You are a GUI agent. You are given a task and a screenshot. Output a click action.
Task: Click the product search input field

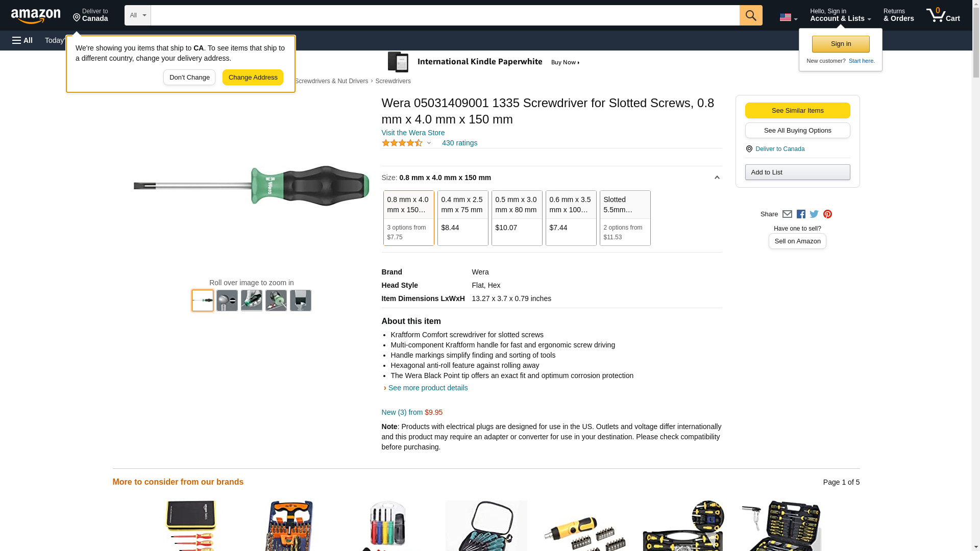click(445, 15)
